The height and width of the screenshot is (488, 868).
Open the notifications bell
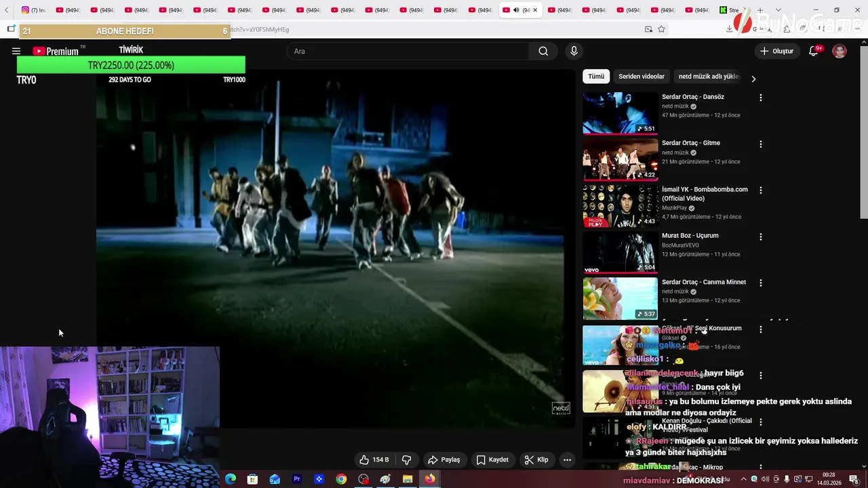[814, 52]
